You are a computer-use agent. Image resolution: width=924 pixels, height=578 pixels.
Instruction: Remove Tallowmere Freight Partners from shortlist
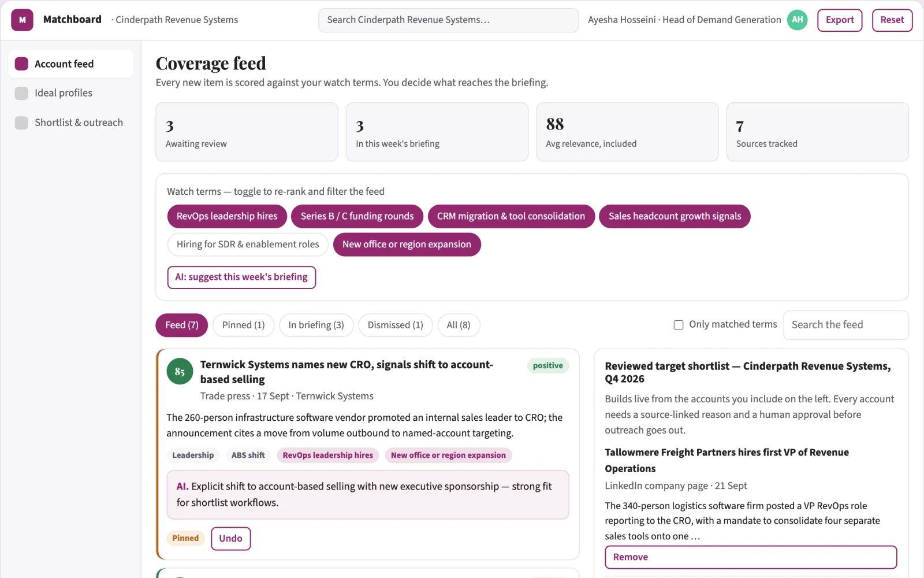751,557
